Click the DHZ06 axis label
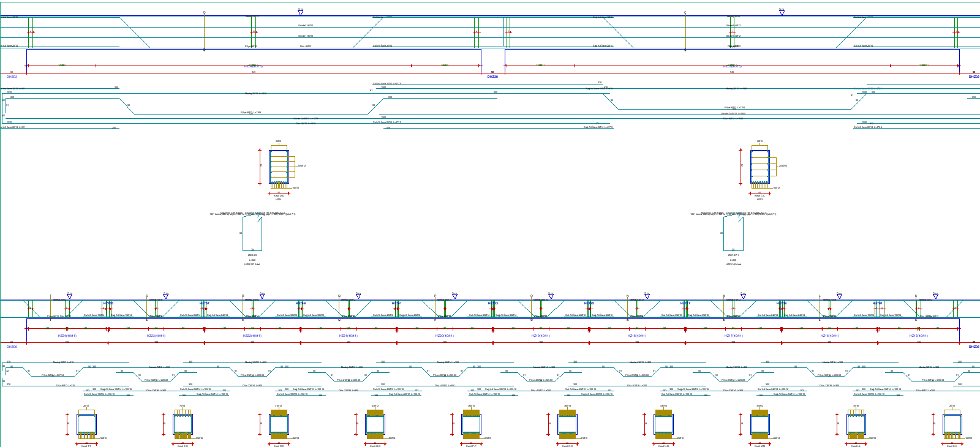This screenshot has height=447, width=980. 12,347
